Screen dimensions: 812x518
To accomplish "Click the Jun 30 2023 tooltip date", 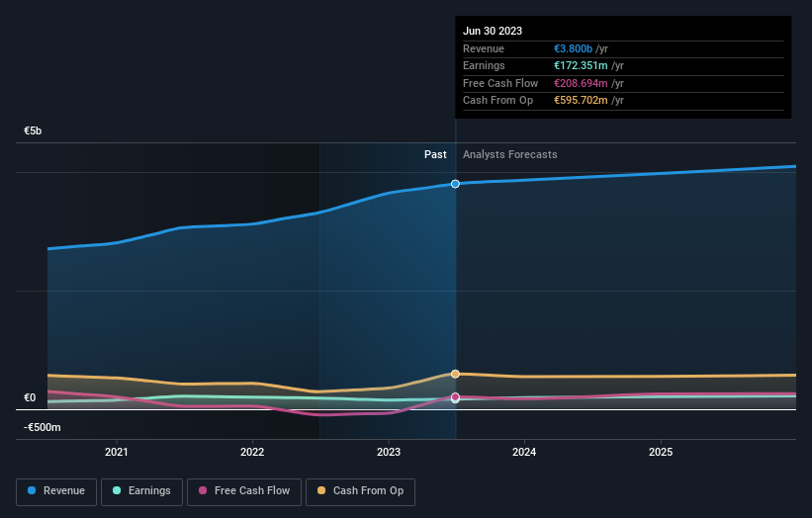I will (x=493, y=31).
